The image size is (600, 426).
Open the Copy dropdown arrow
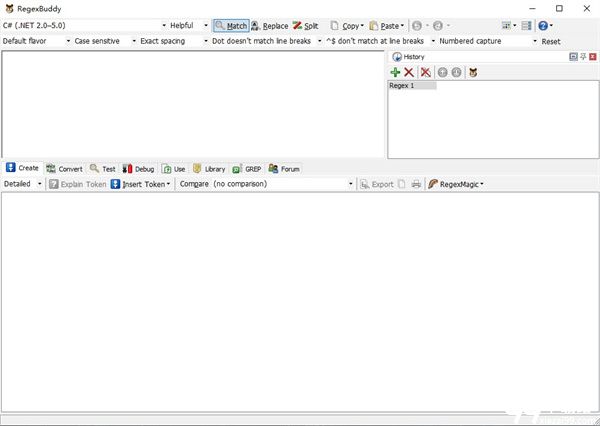point(362,26)
